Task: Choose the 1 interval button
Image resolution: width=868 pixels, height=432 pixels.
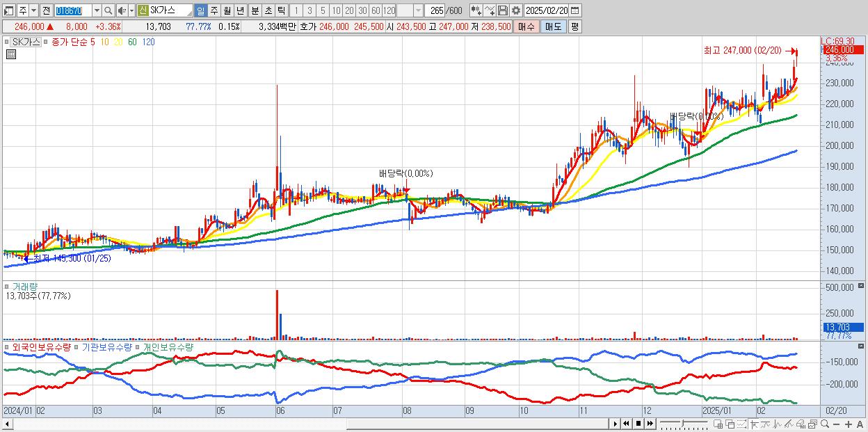Action: [296, 10]
